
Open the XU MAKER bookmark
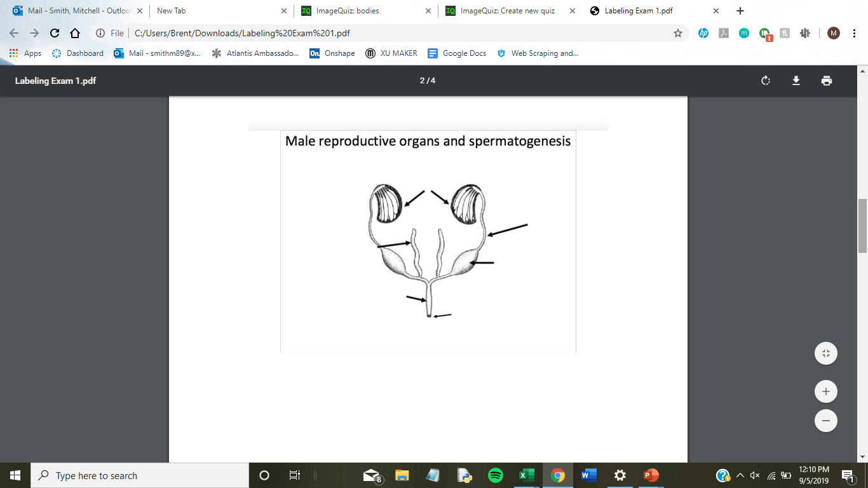click(391, 53)
